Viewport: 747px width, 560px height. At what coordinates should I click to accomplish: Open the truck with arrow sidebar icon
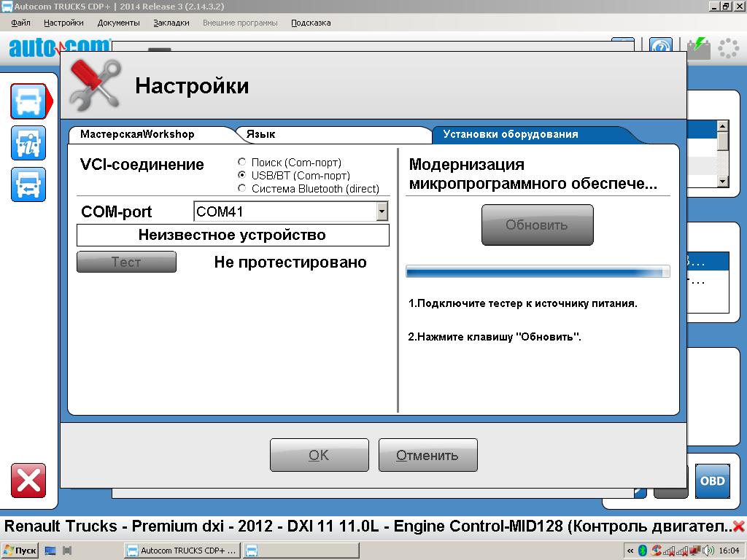click(28, 184)
